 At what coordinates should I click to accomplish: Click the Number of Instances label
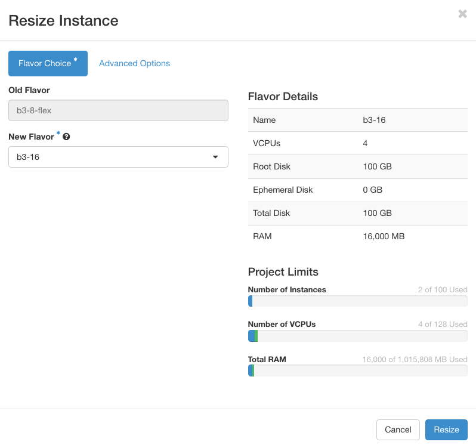pos(287,289)
